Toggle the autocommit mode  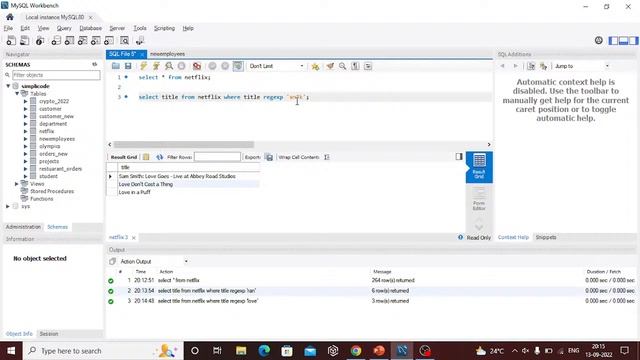point(238,66)
